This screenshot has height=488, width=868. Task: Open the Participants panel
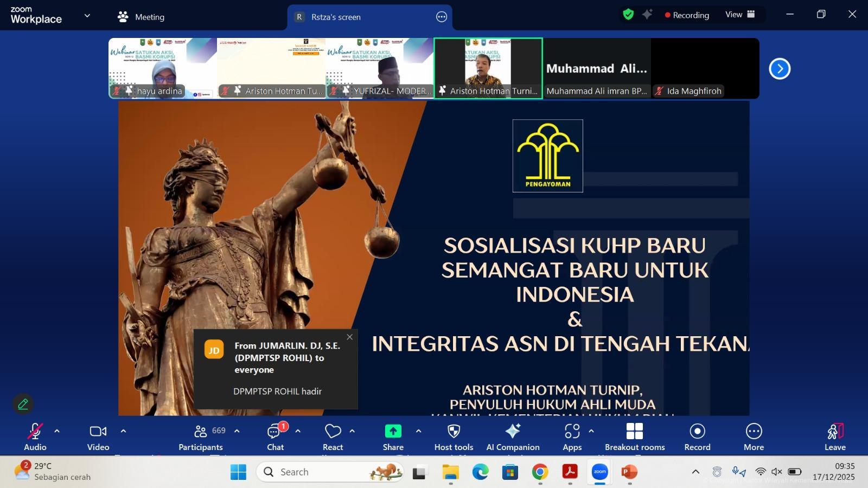tap(200, 437)
